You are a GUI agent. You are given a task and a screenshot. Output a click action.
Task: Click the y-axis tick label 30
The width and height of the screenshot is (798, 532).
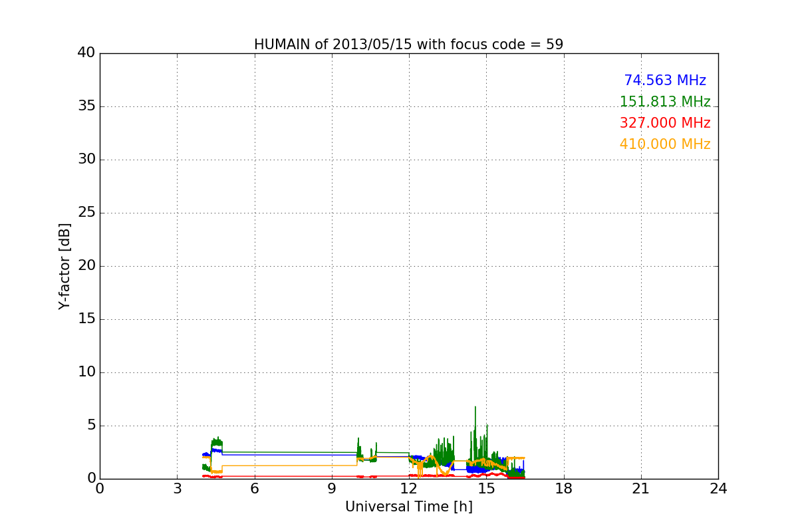(x=86, y=160)
